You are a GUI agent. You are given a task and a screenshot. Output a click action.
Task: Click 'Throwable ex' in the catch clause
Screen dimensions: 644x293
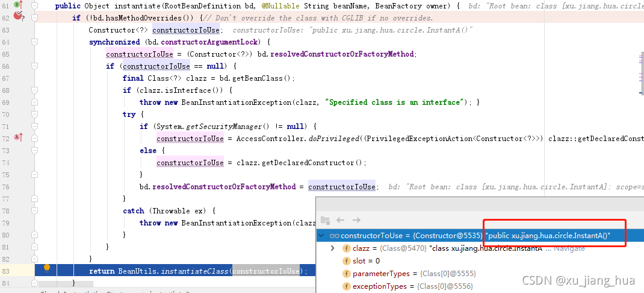179,210
